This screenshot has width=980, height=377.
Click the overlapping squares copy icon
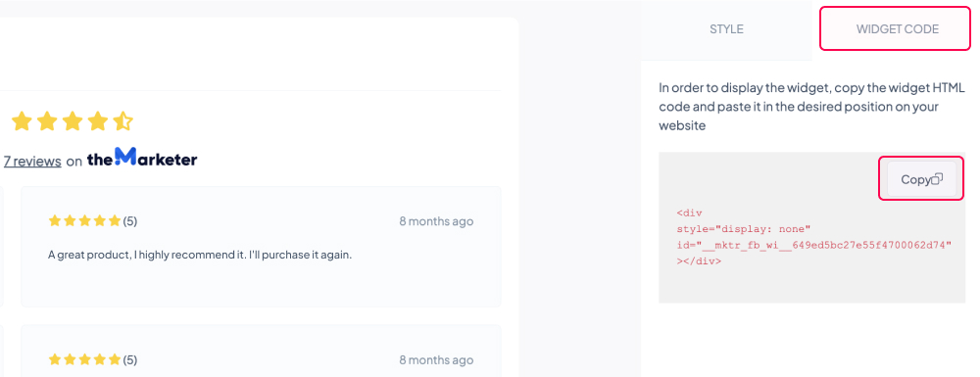936,179
